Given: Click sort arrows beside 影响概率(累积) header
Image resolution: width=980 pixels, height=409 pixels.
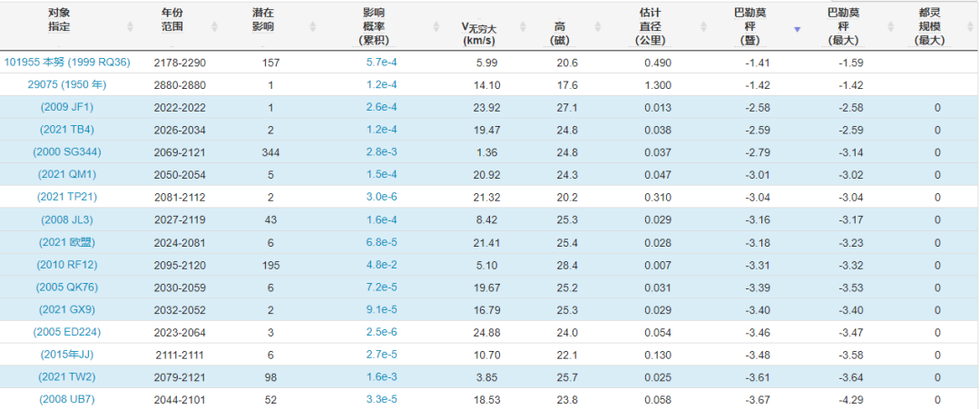Looking at the screenshot, I should (436, 27).
